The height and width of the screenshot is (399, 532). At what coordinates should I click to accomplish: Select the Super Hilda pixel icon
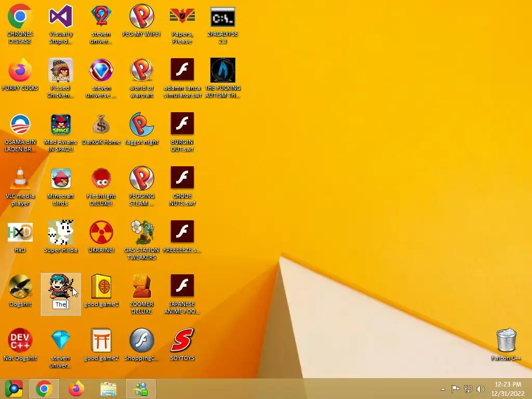[61, 232]
